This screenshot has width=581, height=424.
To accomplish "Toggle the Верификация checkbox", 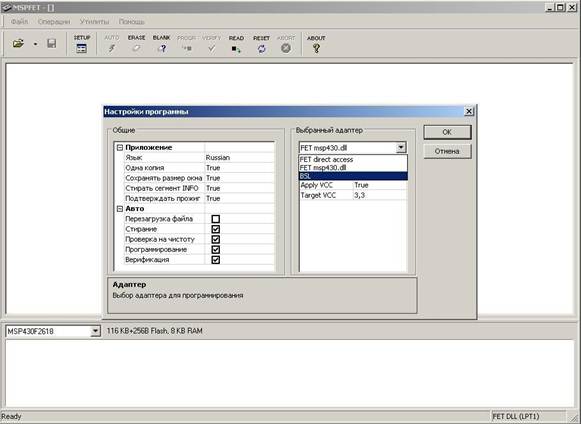I will (x=216, y=260).
